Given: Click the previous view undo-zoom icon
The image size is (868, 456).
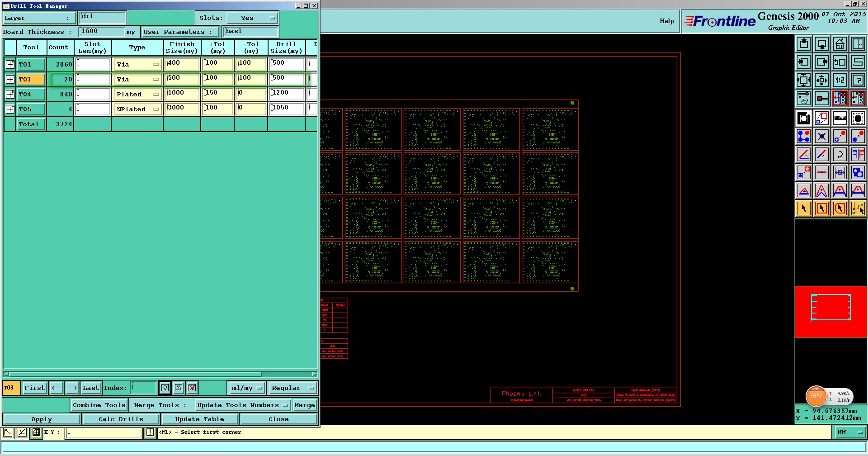Looking at the screenshot, I should (840, 62).
